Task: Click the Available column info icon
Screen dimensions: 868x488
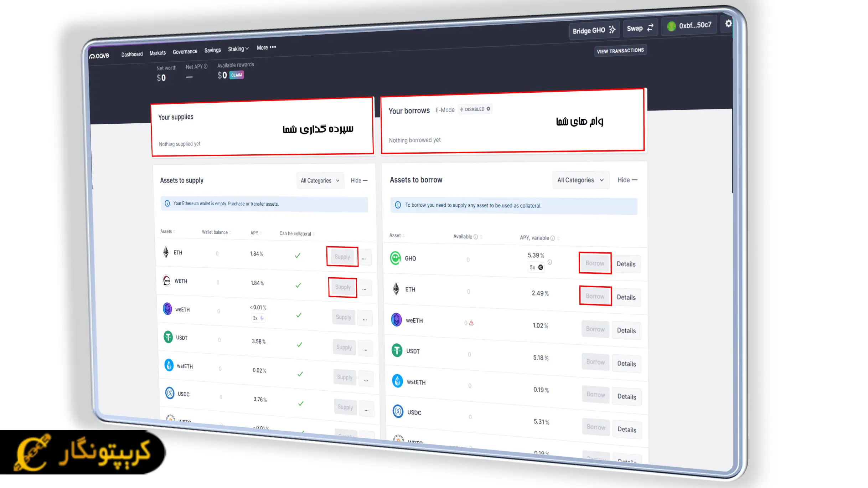Action: click(x=475, y=237)
